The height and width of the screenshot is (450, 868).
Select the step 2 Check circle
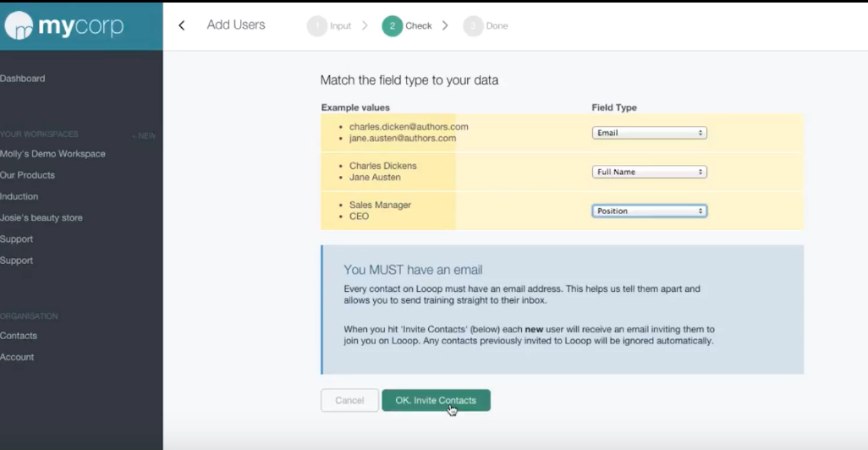click(392, 26)
